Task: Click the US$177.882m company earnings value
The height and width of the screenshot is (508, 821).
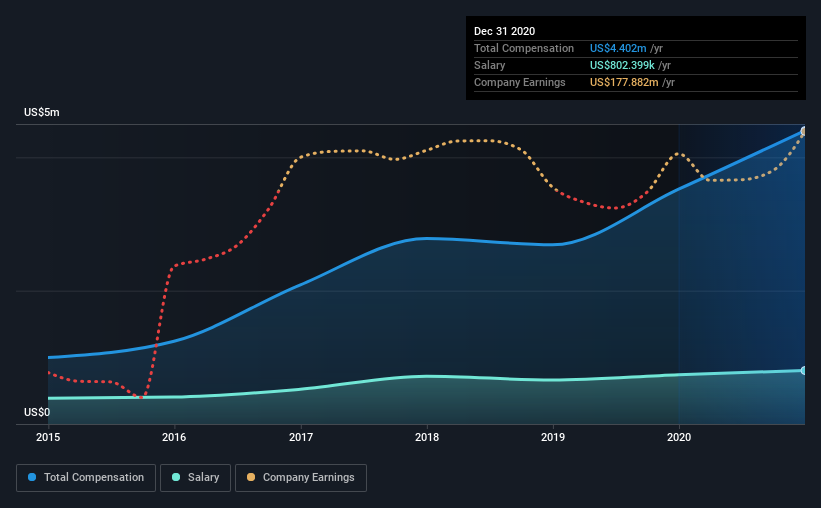Action: (x=624, y=82)
